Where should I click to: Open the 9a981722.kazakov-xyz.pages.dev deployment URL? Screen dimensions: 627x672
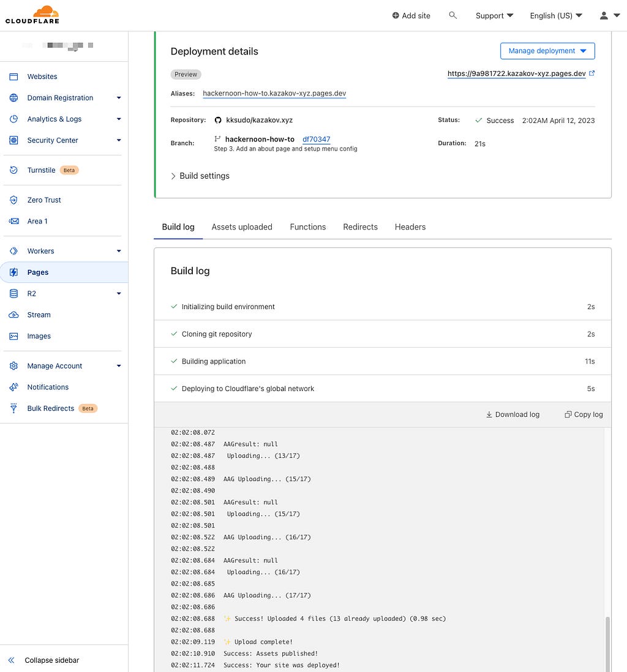click(x=516, y=73)
